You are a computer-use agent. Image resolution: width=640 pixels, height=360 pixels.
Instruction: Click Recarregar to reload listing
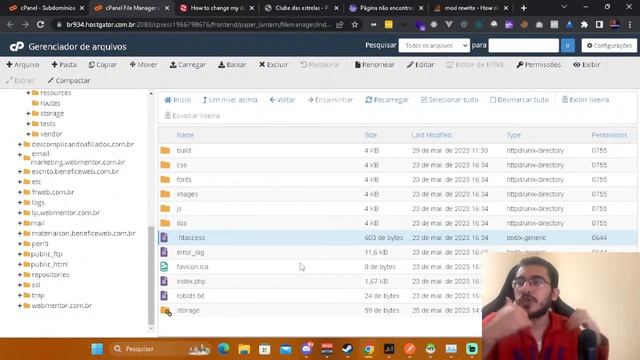387,100
